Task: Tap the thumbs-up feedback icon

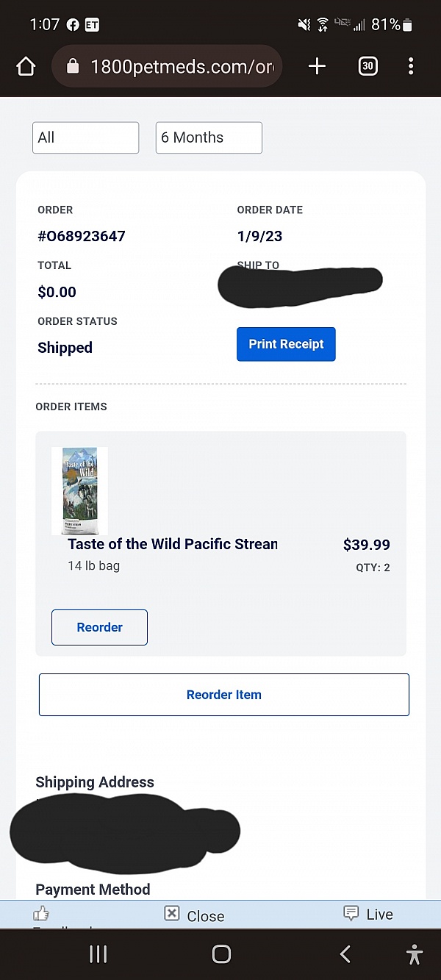Action: click(41, 914)
